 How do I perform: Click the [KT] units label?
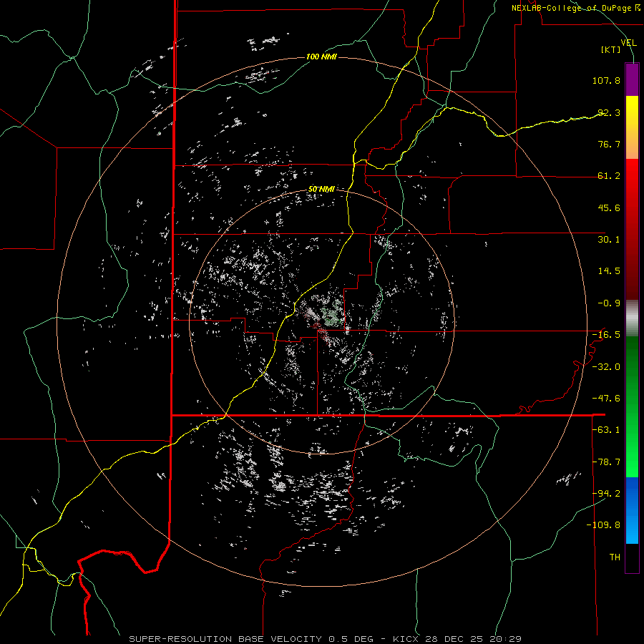point(611,49)
